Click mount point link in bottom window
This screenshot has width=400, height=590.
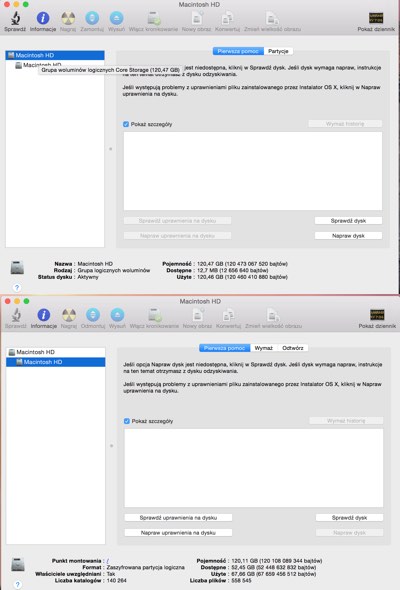point(108,561)
